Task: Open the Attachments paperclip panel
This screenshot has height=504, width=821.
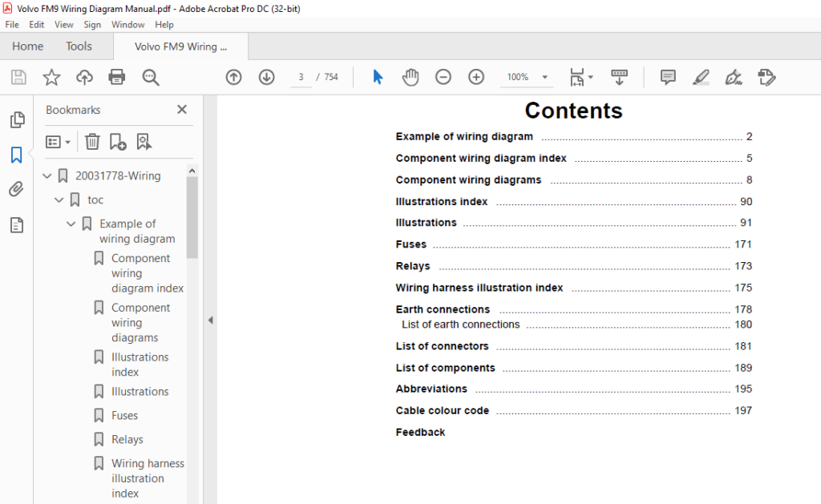Action: 16,189
